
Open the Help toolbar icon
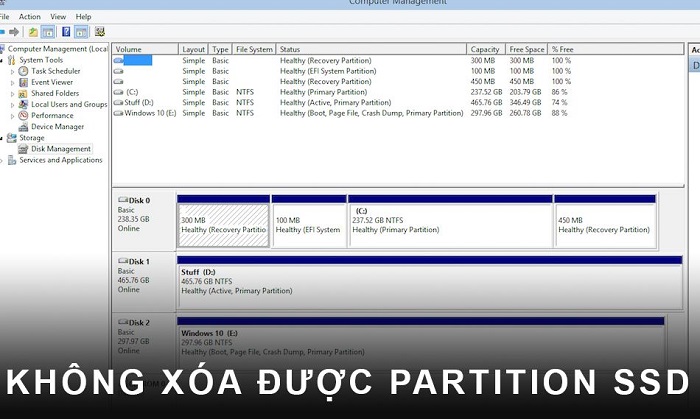coord(66,32)
